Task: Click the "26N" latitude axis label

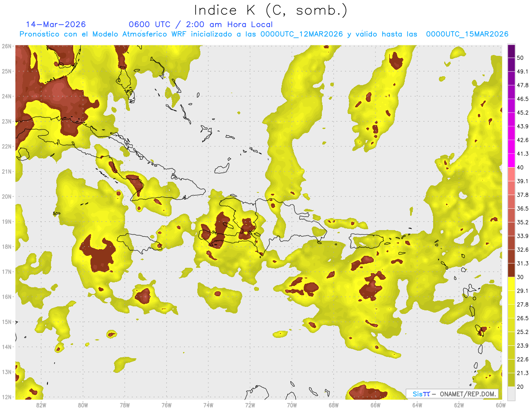Action: 7,46
